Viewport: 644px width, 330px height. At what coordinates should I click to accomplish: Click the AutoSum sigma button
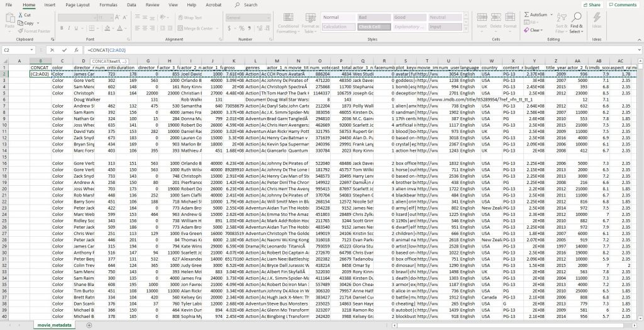[536, 15]
